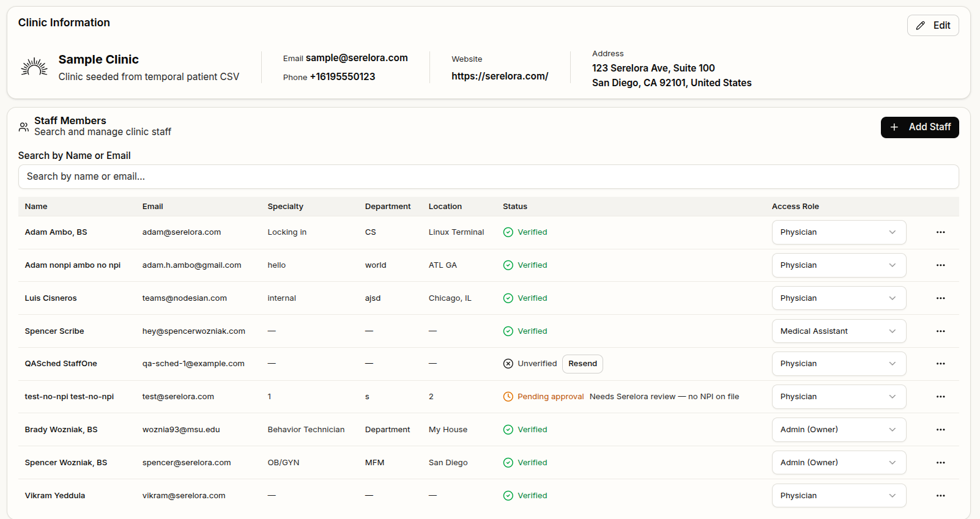Click the Unverified X icon for QASched StaffOne
Image resolution: width=980 pixels, height=519 pixels.
(x=508, y=364)
